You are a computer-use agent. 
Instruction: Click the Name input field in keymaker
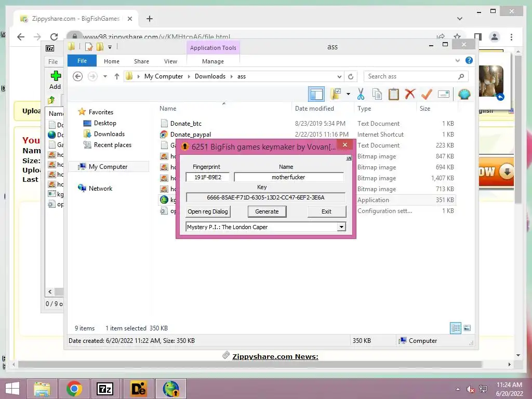click(x=288, y=177)
